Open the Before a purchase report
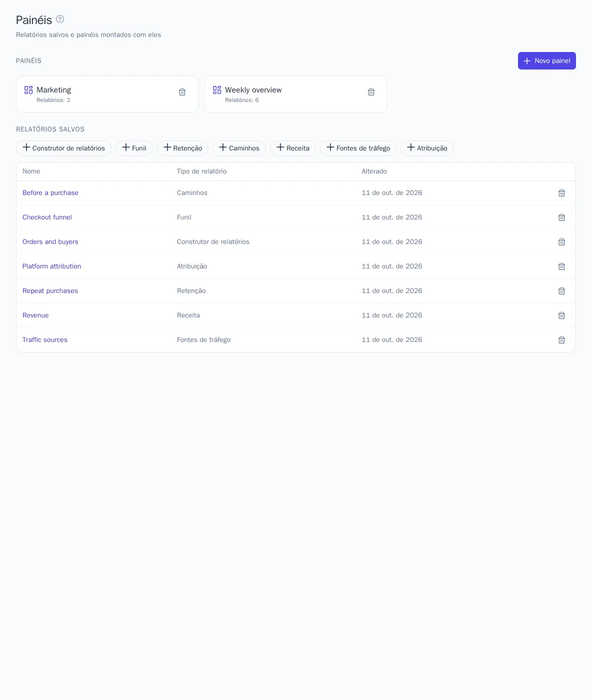The height and width of the screenshot is (700, 592). click(50, 193)
